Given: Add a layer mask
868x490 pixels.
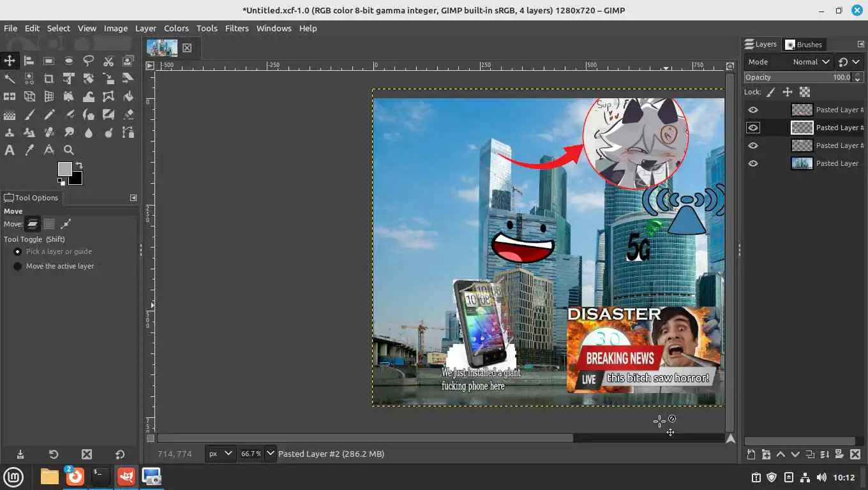Looking at the screenshot, I should tap(839, 454).
